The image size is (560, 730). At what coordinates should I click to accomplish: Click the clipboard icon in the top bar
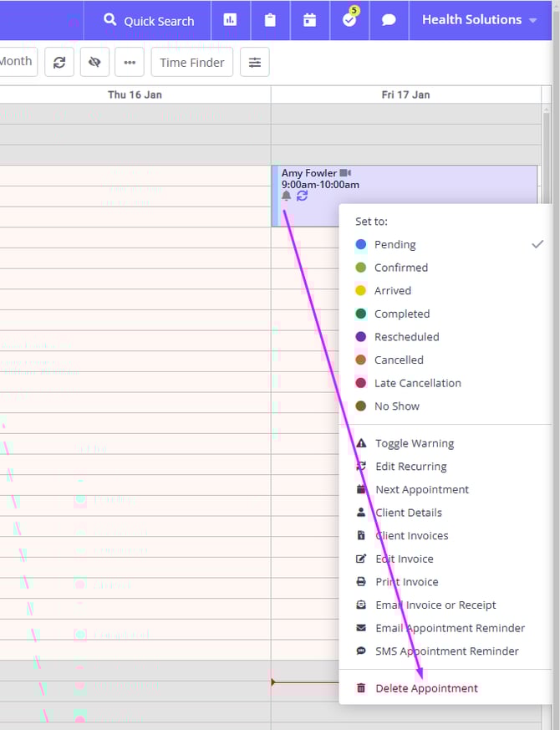pyautogui.click(x=270, y=20)
